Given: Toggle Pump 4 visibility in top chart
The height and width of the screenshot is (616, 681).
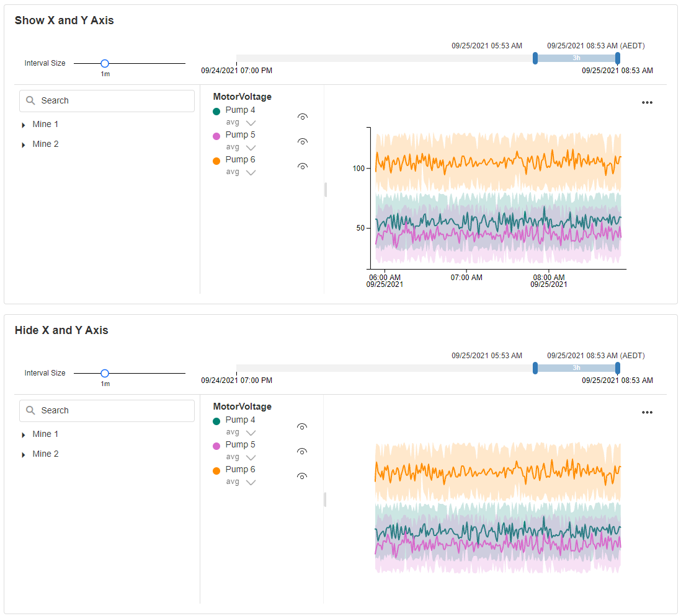Looking at the screenshot, I should tap(303, 117).
